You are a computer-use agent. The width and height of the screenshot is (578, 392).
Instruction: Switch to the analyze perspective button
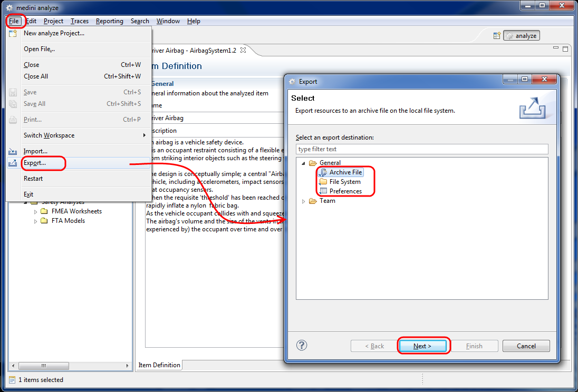[522, 36]
